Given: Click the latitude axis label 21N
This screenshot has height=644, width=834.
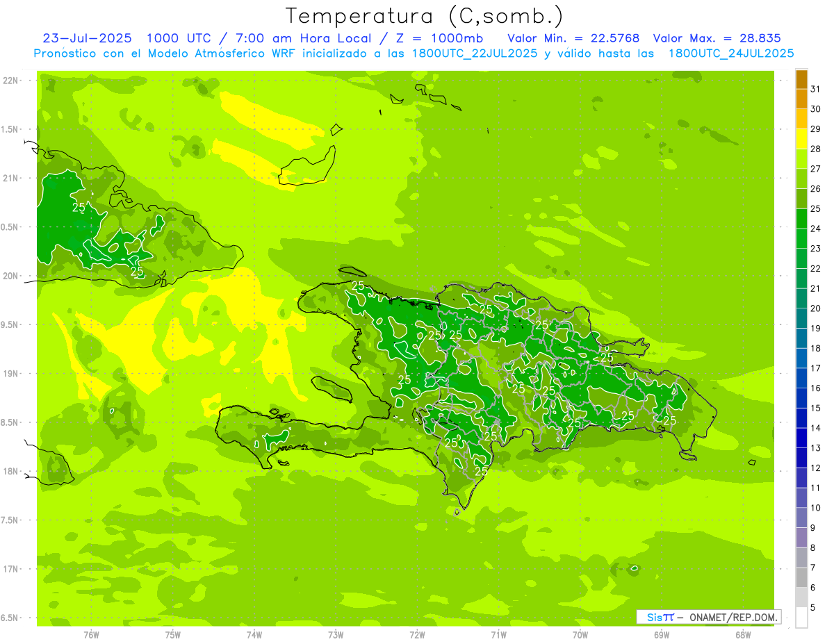Looking at the screenshot, I should (x=12, y=178).
